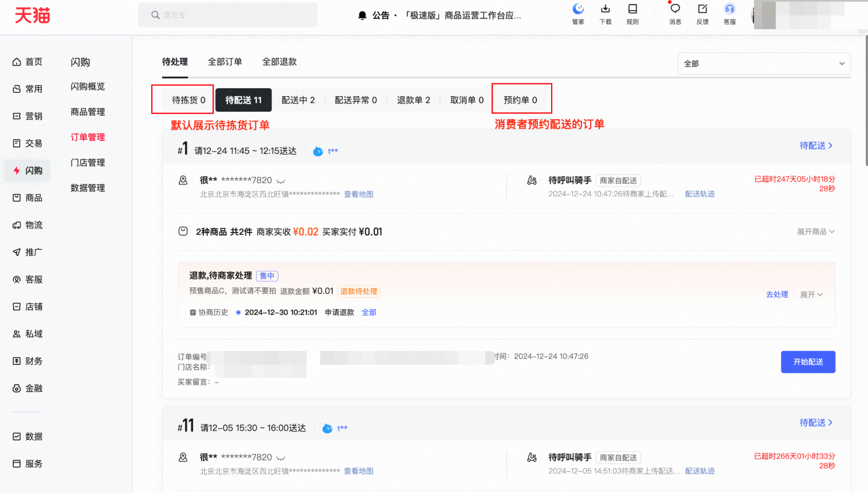Image resolution: width=868 pixels, height=493 pixels.
Task: Go to 首页 in the sidebar
Action: click(x=28, y=62)
